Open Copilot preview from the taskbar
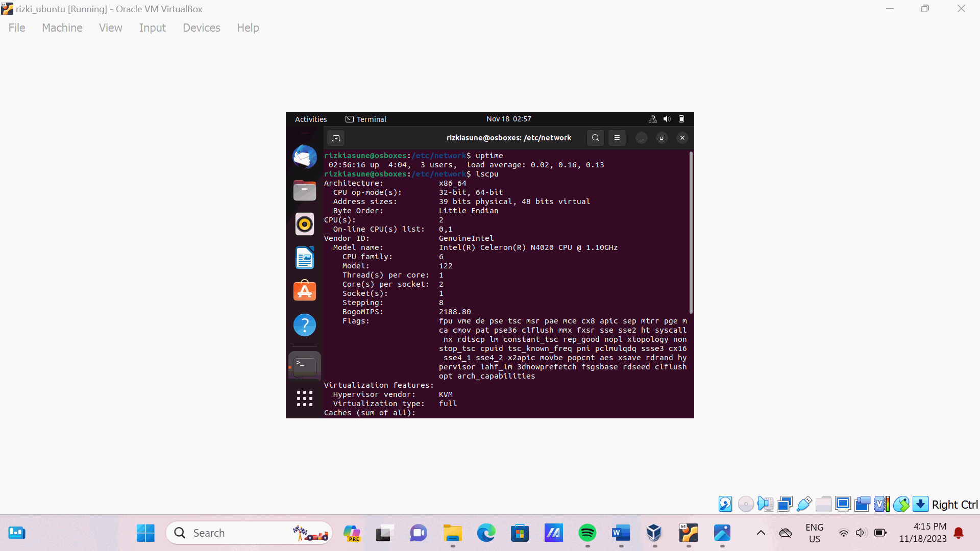This screenshot has height=551, width=980. (x=352, y=533)
